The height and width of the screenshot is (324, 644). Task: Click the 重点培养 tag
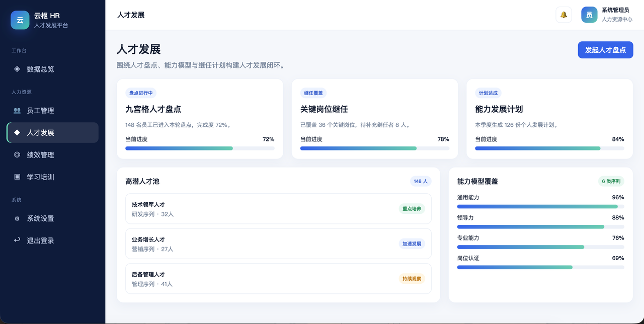pos(412,209)
